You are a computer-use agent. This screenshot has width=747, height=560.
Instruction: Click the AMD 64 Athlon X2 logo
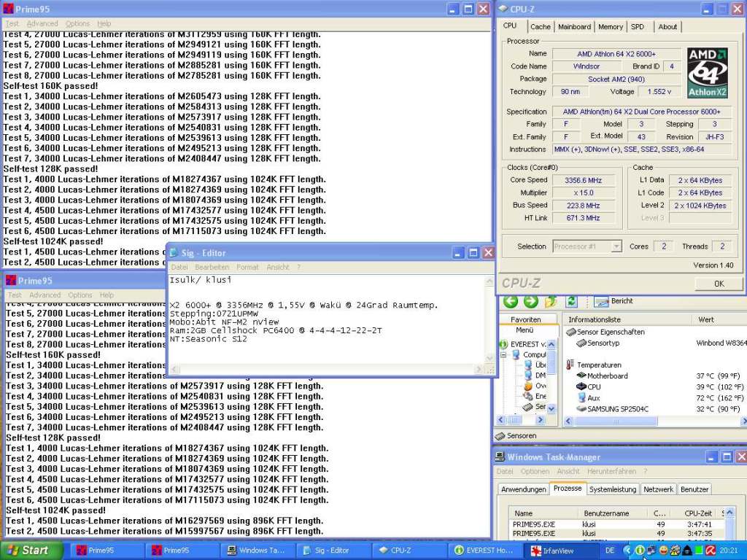tap(708, 73)
